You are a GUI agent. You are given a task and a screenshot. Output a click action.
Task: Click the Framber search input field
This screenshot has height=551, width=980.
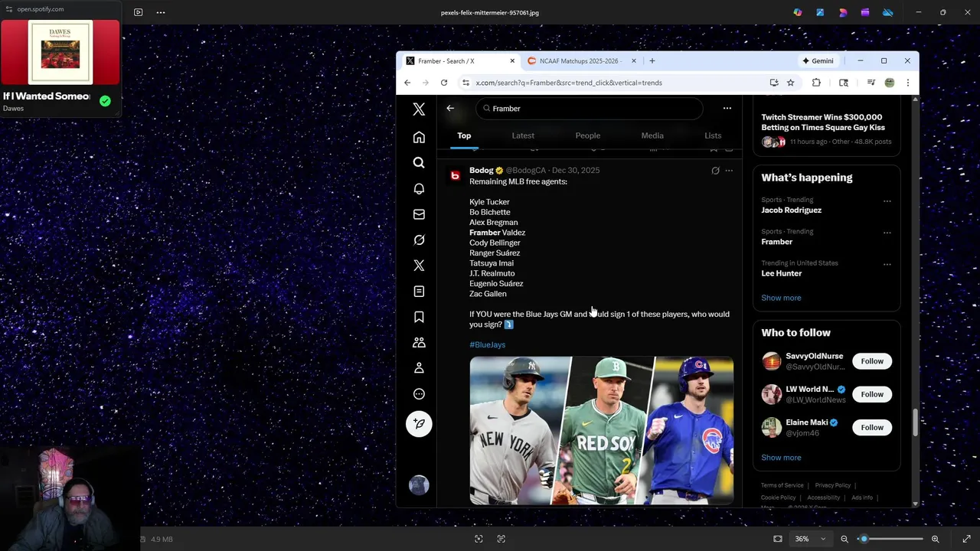pyautogui.click(x=589, y=109)
